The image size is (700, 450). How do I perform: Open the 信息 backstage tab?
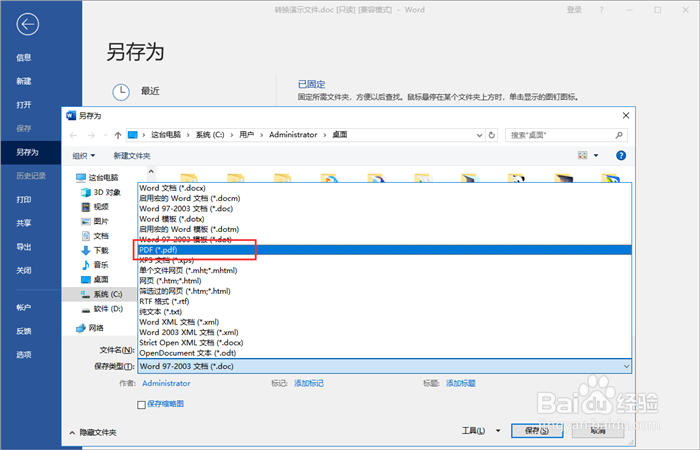tap(24, 57)
